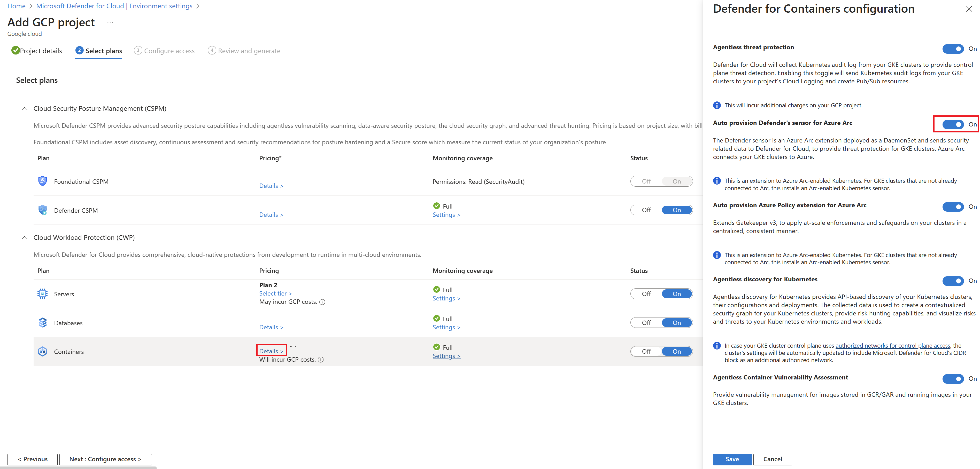Collapse Cloud Security Posture Management section
Screen dimensions: 980x469
click(25, 109)
